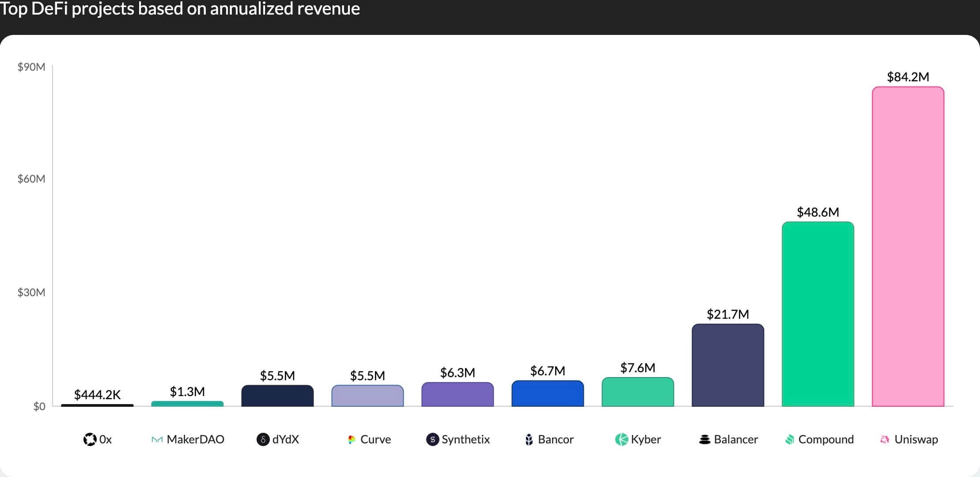This screenshot has width=980, height=477.
Task: Click the $5.5M label above Curve
Action: (367, 376)
